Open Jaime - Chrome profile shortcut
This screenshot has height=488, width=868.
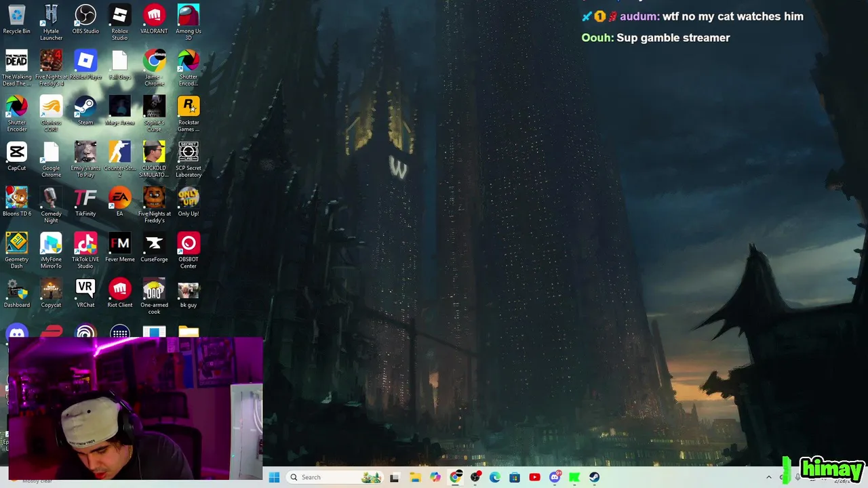(x=154, y=68)
